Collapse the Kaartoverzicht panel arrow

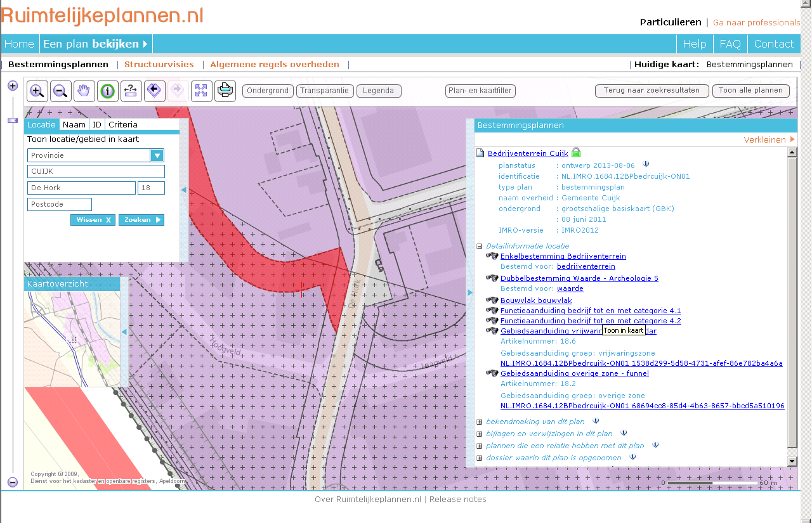[x=124, y=332]
